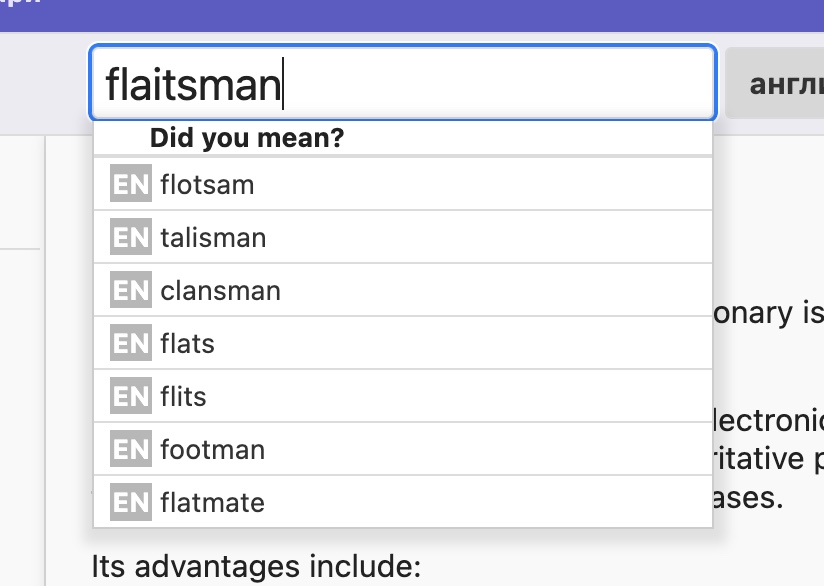Open the англ language selector
Viewport: 824px width, 586px height.
(775, 83)
